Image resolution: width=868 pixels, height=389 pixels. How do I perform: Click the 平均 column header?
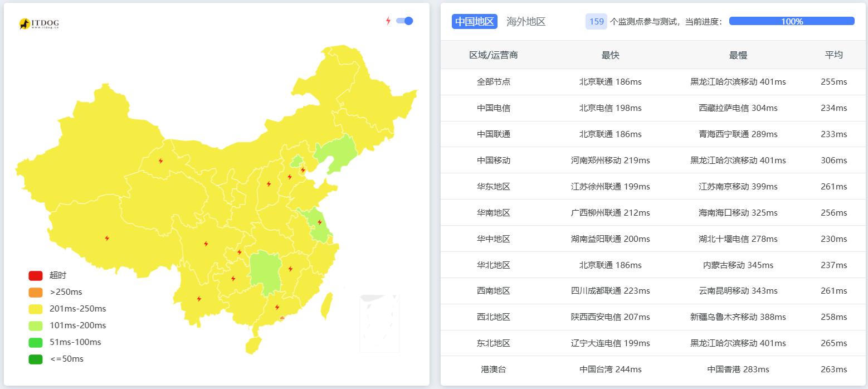tap(834, 55)
